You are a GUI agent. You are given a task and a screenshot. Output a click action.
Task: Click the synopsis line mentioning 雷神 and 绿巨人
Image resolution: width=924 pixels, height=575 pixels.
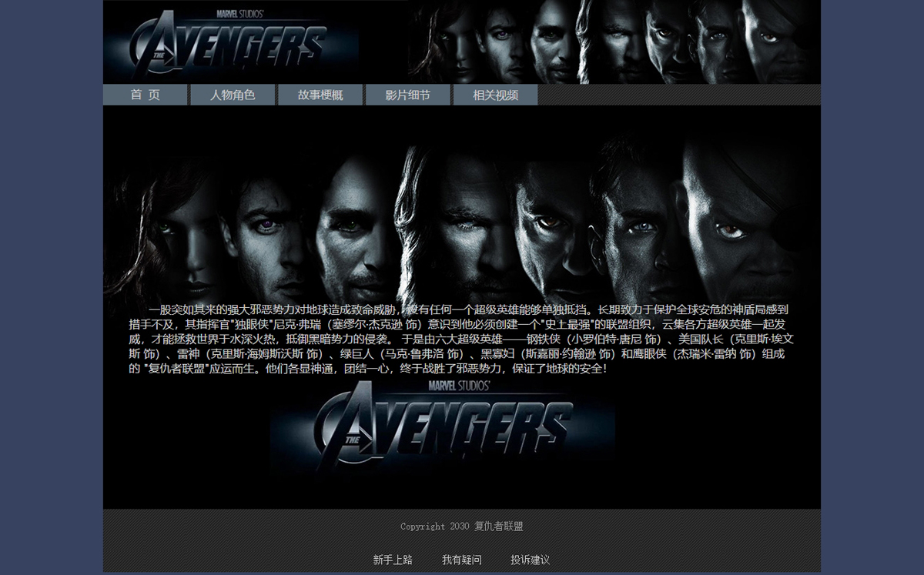pyautogui.click(x=457, y=353)
